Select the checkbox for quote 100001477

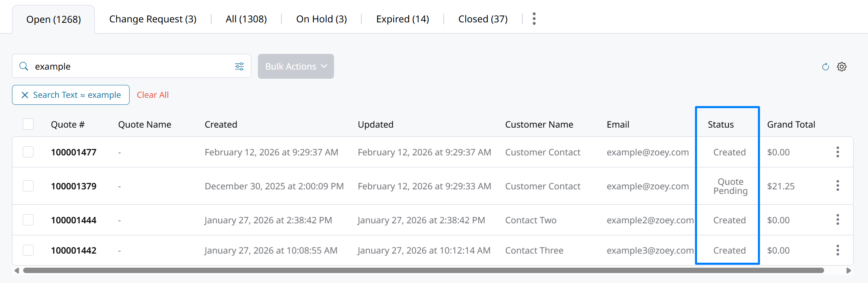[x=28, y=152]
